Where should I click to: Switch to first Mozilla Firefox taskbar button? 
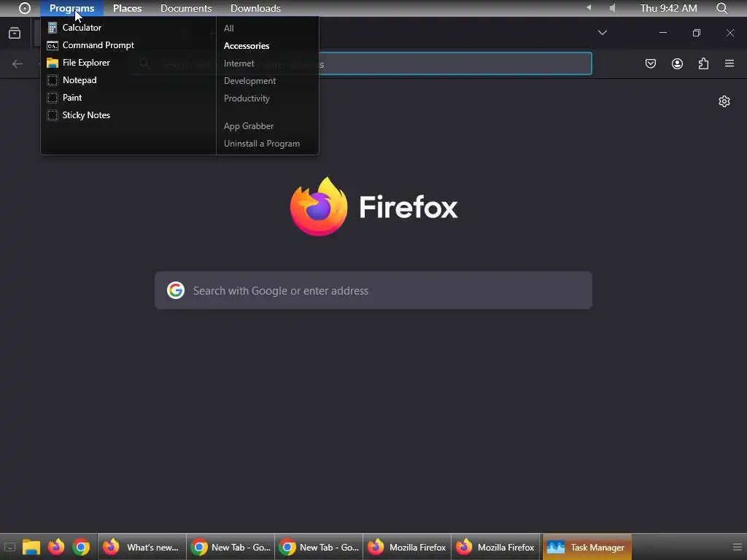click(407, 547)
